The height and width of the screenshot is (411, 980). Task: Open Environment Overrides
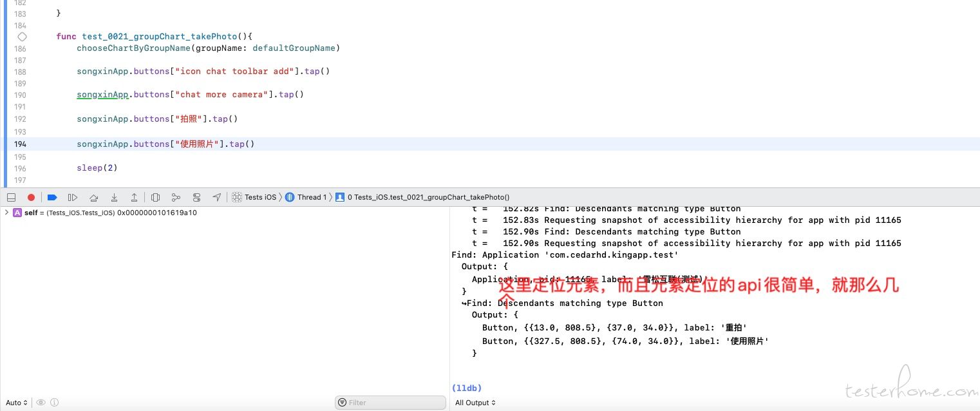click(x=196, y=197)
